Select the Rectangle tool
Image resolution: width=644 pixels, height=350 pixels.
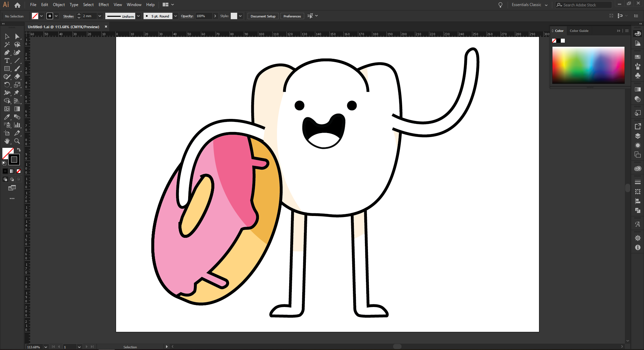[7, 69]
